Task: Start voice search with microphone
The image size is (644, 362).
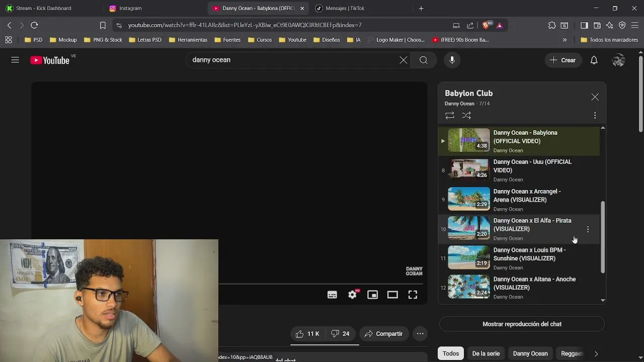Action: [452, 60]
